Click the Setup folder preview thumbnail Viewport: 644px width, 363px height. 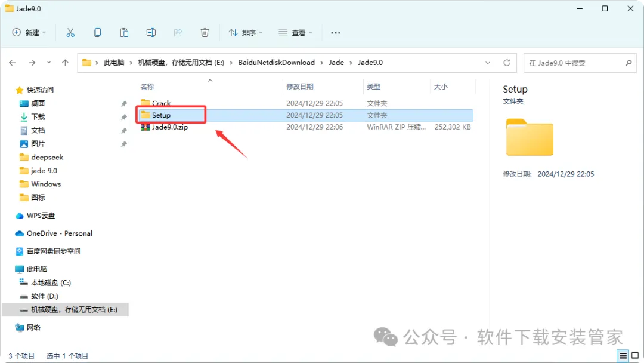530,137
